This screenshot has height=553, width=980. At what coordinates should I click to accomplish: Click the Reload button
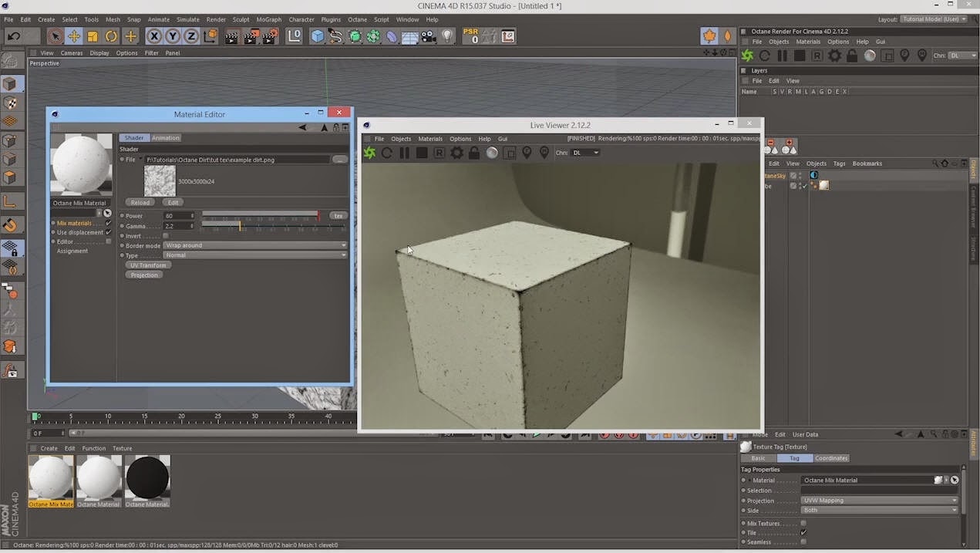tap(140, 203)
